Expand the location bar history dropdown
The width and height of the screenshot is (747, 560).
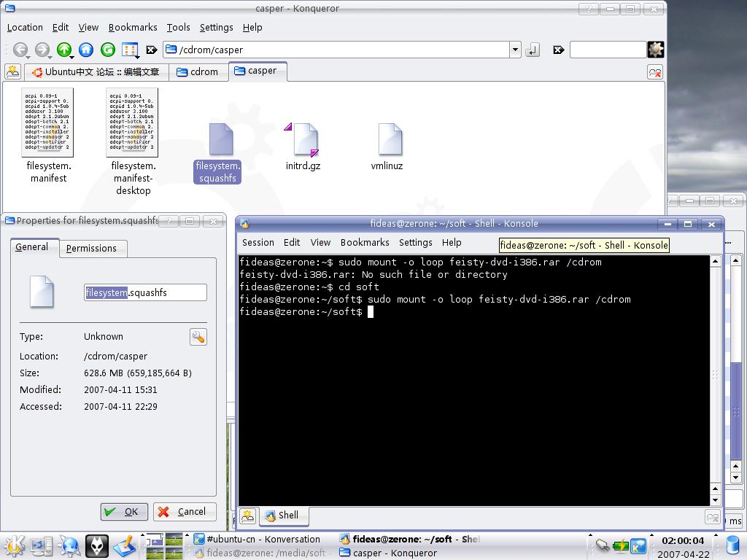[515, 50]
